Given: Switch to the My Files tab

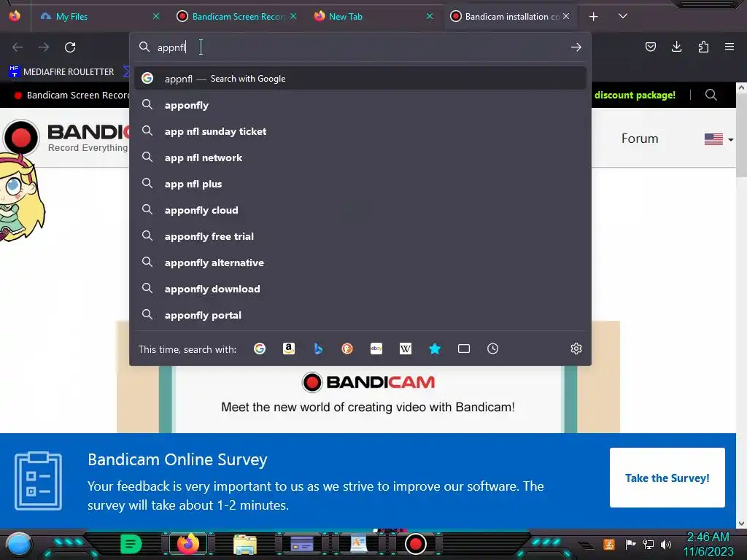Looking at the screenshot, I should click(x=99, y=16).
